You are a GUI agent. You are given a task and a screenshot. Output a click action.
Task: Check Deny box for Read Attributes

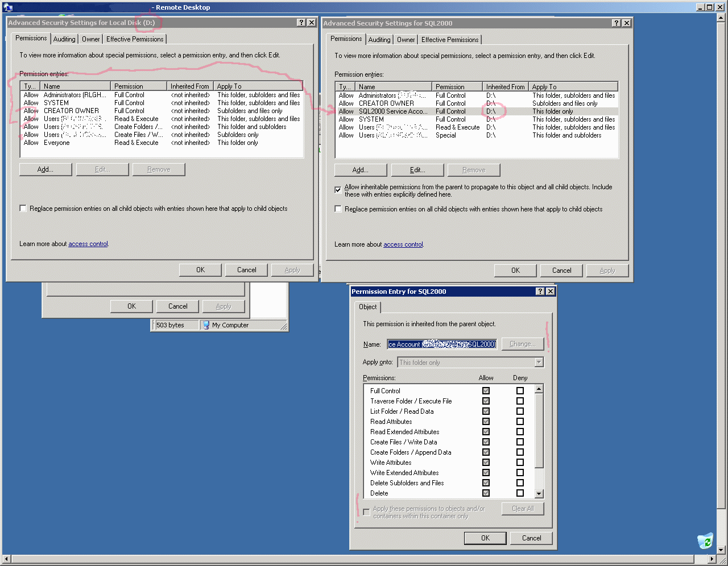[x=520, y=422]
